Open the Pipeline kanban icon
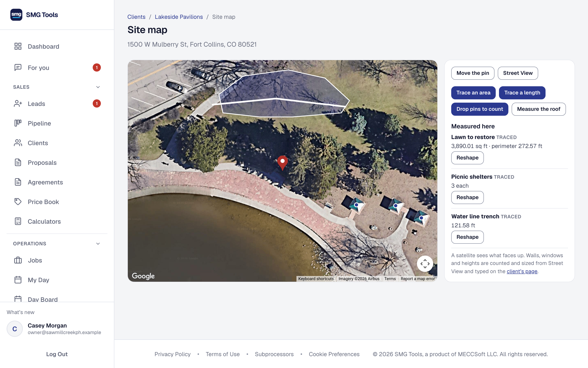This screenshot has height=368, width=588. 18,123
